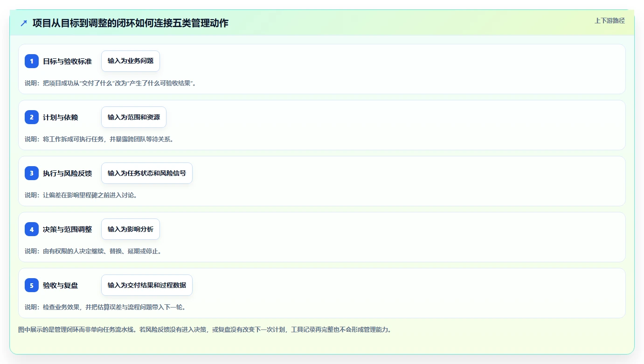Click the number 1 step badge
The height and width of the screenshot is (364, 644).
(32, 61)
